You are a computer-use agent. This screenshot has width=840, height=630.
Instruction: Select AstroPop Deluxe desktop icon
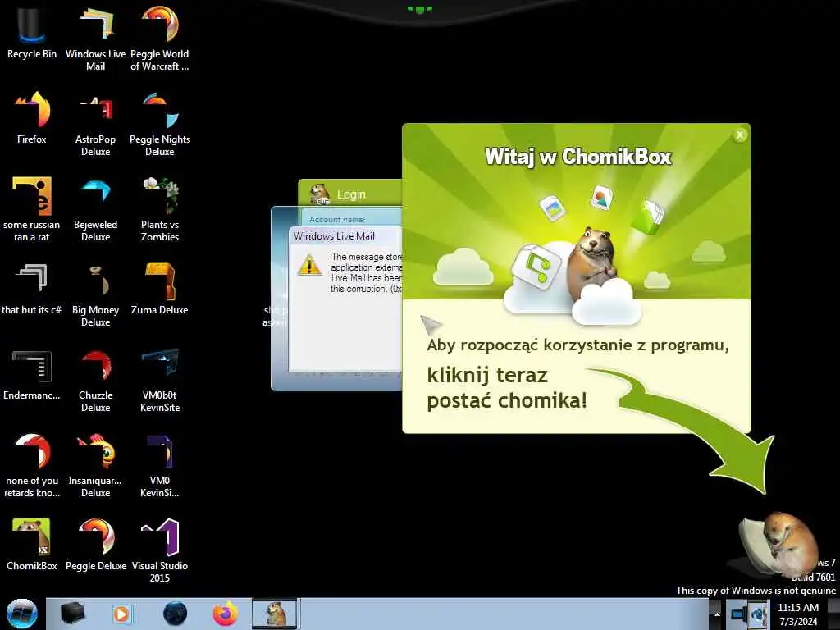point(95,123)
